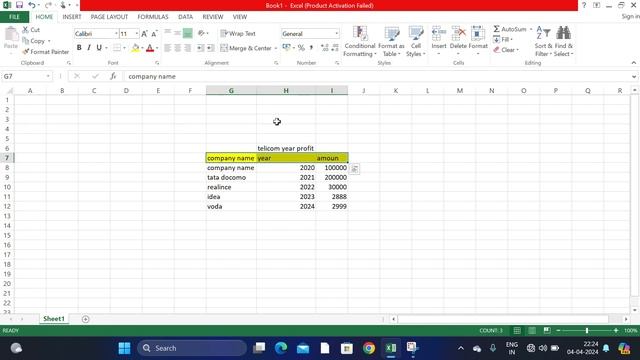
Task: Open the General number format dropdown
Action: [337, 34]
